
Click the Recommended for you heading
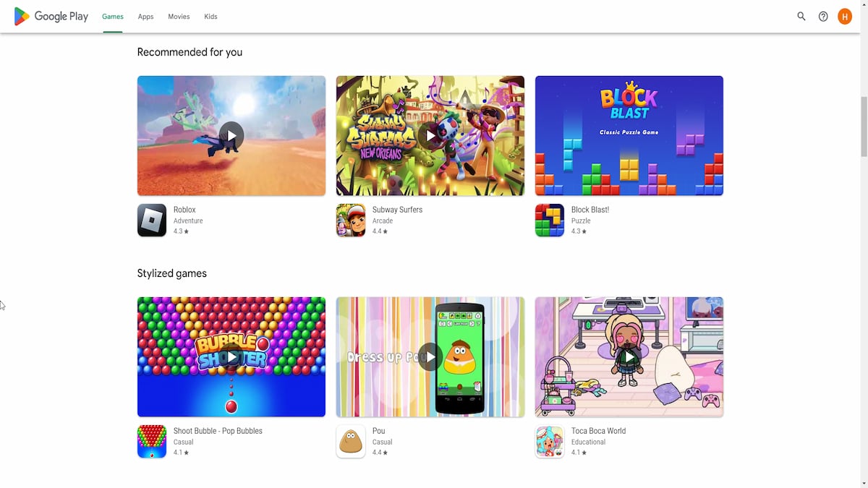[190, 52]
